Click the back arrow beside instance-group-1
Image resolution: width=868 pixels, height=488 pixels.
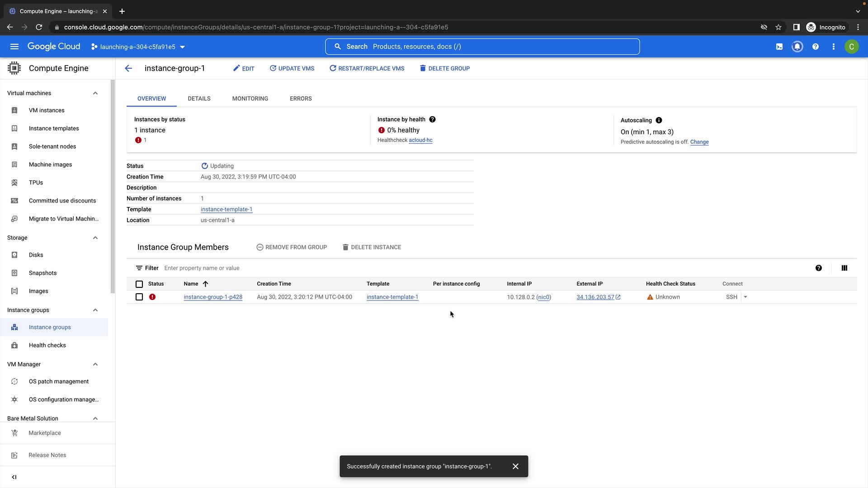click(128, 68)
